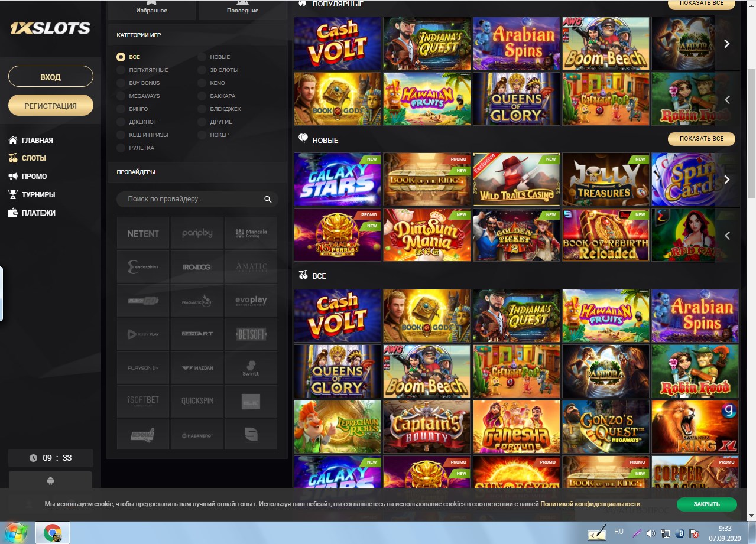Advance popular games carousel with right arrow
Screen dimensions: 756x544
728,44
